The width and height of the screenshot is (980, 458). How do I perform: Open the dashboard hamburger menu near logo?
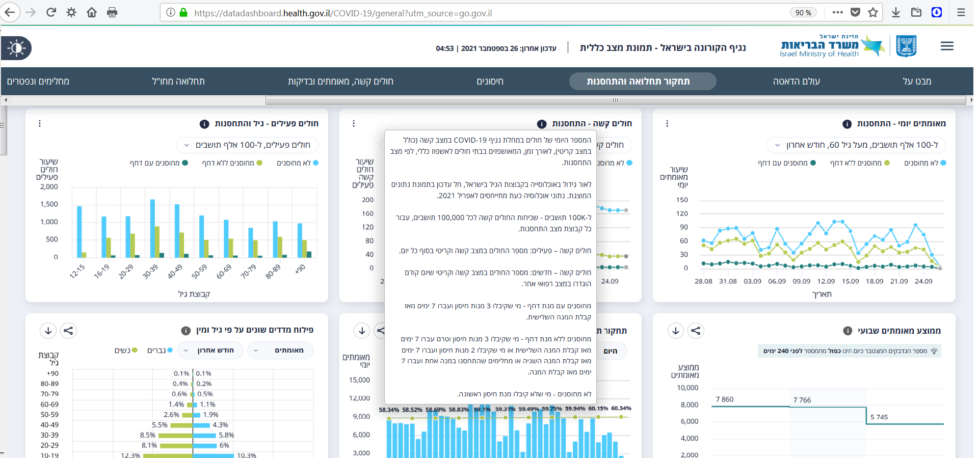coord(947,46)
